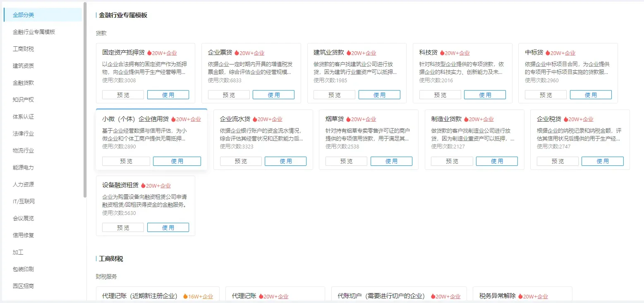Screen dimensions: 644x303
Task: Click the flame icon beside 建筑业贷款
Action: click(x=349, y=53)
